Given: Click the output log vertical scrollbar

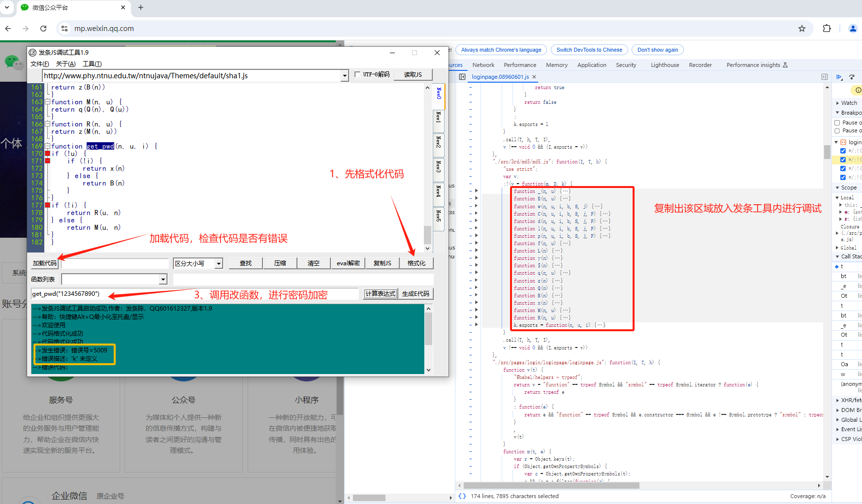Looking at the screenshot, I should 428,328.
